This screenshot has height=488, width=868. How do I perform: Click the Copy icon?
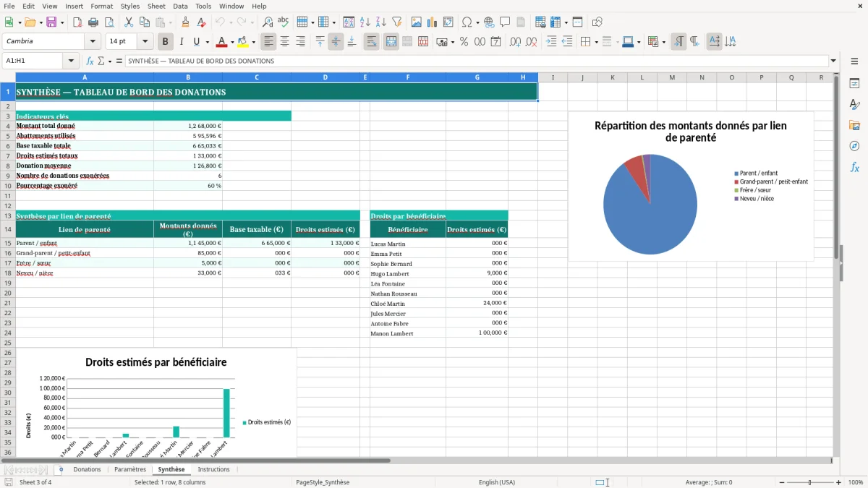point(144,22)
